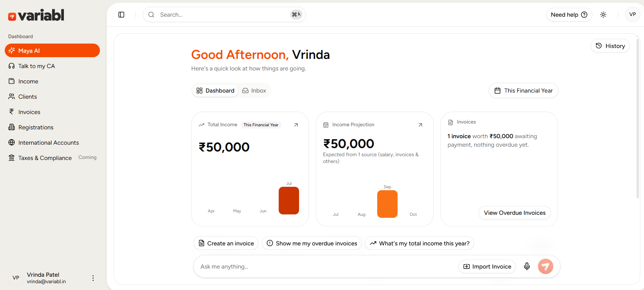Viewport: 644px width, 290px height.
Task: Open Total Income details arrow icon
Action: click(x=296, y=125)
